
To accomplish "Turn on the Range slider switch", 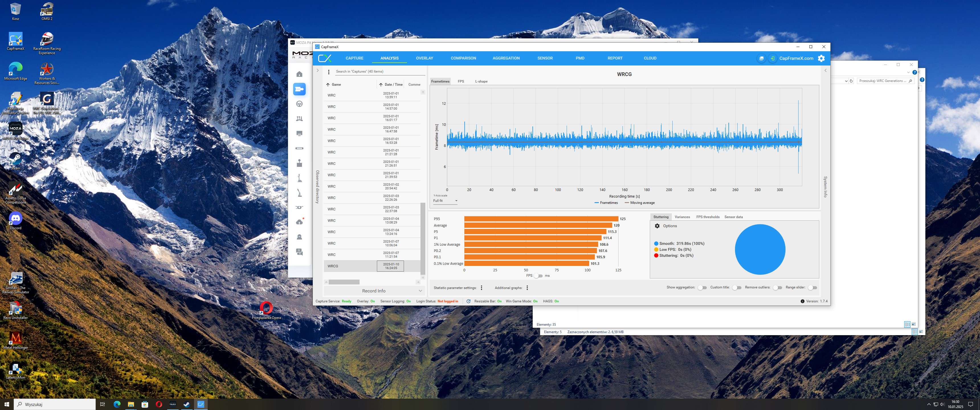I will 812,288.
